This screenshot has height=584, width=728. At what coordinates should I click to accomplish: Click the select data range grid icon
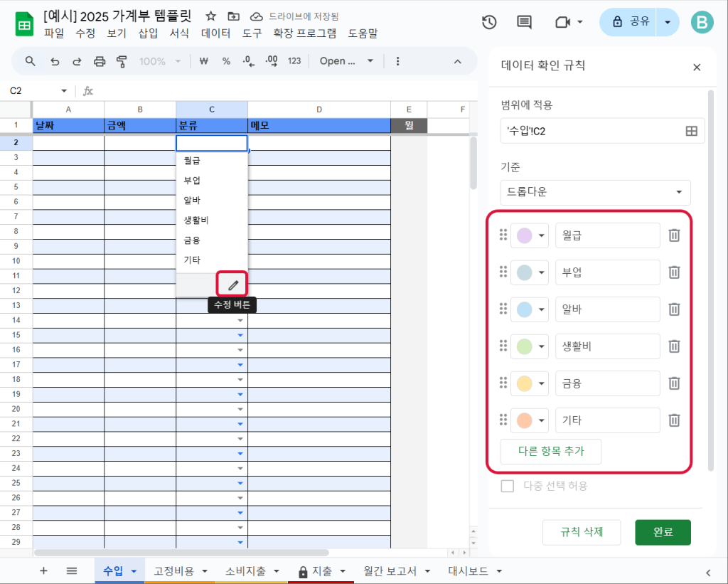pyautogui.click(x=690, y=131)
